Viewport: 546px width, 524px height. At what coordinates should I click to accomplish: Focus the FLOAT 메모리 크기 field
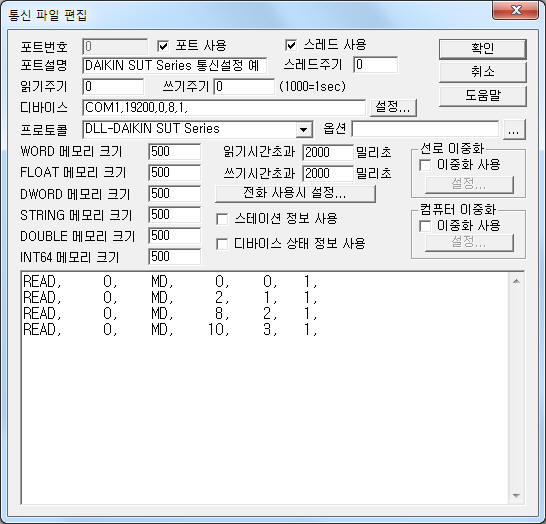pyautogui.click(x=174, y=173)
